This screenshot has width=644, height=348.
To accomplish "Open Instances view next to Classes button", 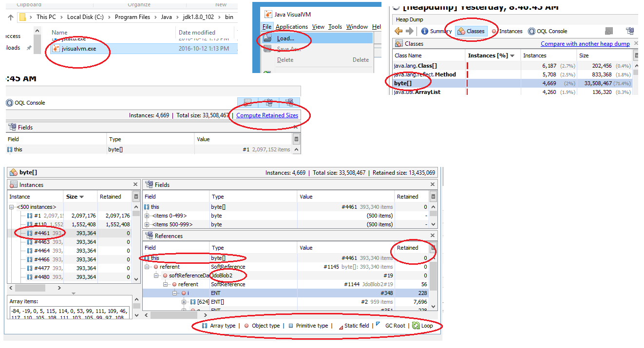I will (x=507, y=31).
